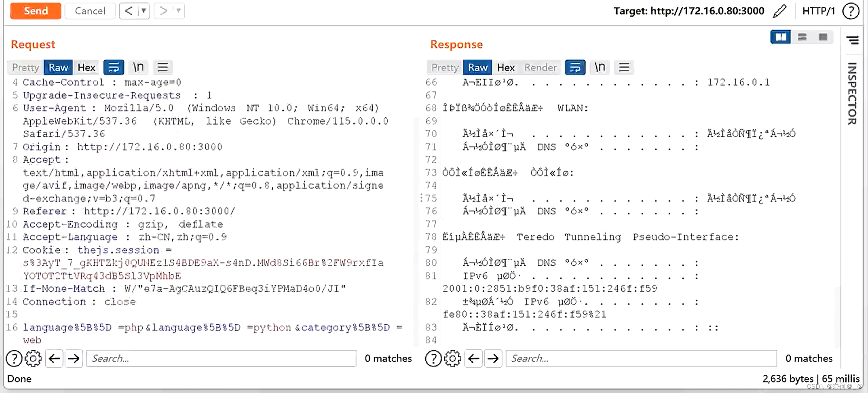The height and width of the screenshot is (393, 868).
Task: Open the Request search settings gear
Action: (33, 358)
